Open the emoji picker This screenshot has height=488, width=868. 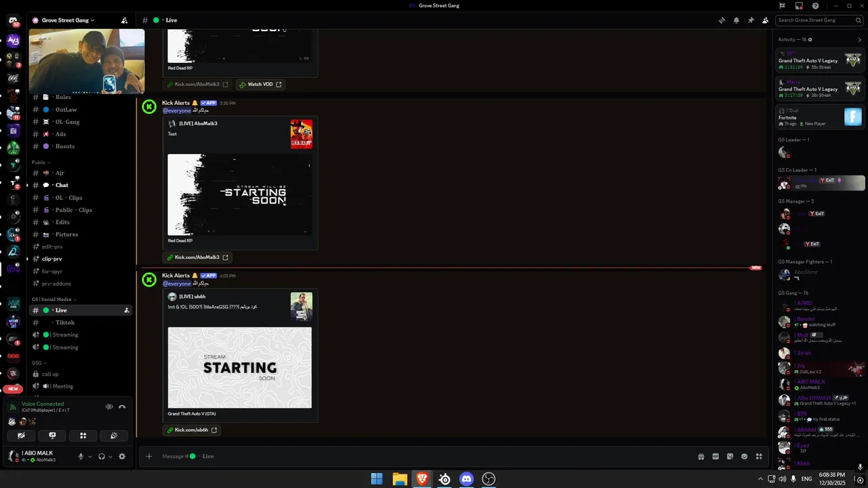coord(745,456)
